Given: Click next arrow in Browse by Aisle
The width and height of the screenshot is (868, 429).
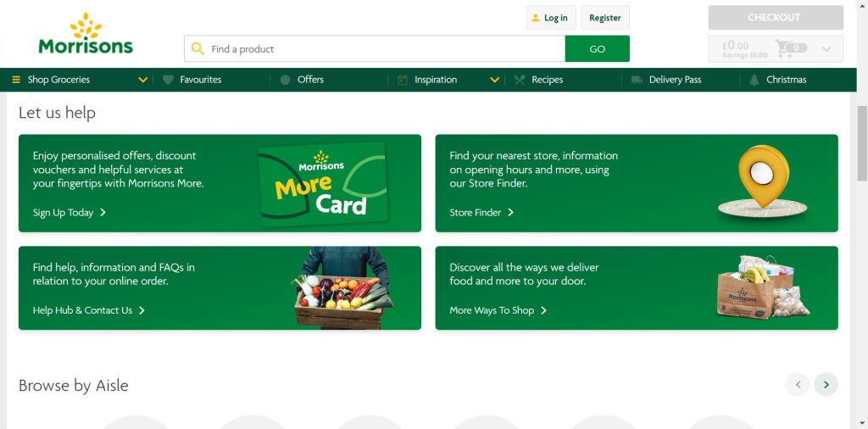Looking at the screenshot, I should click(826, 385).
